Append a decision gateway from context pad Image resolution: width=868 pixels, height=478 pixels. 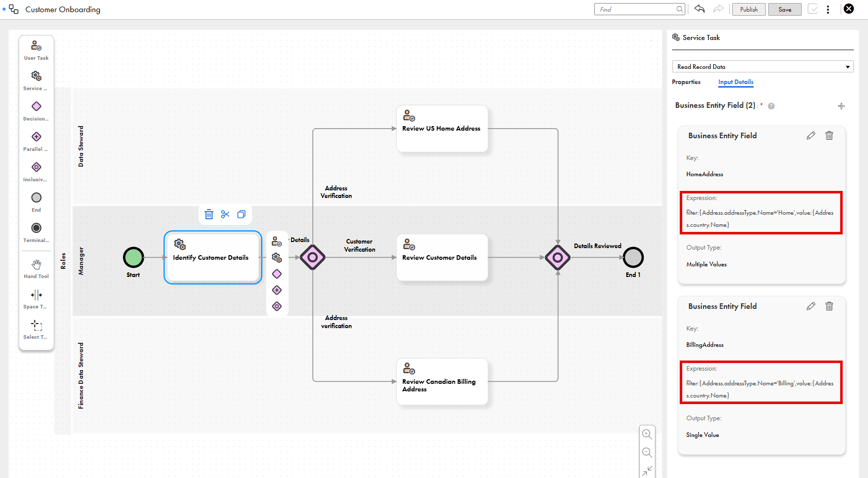(277, 274)
